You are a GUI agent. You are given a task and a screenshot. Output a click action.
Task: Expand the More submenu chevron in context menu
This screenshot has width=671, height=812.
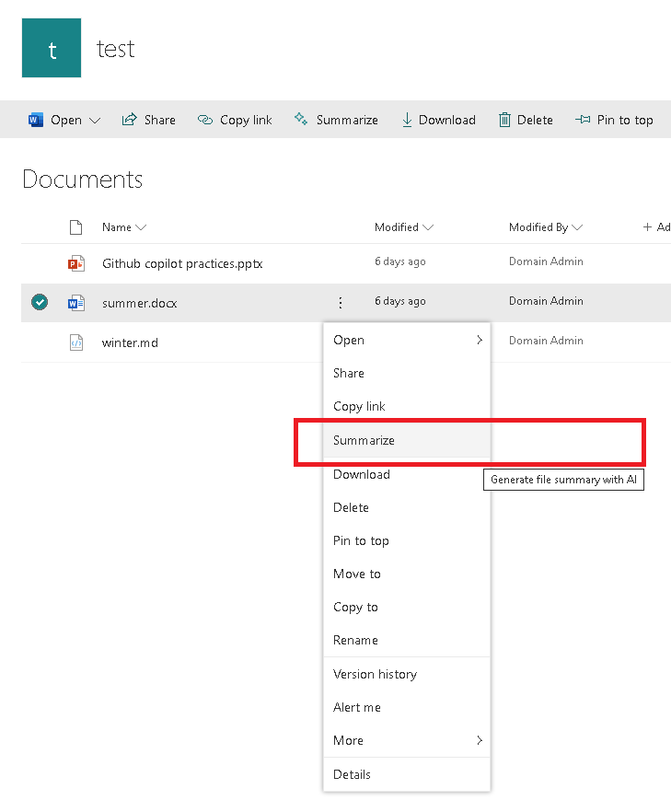(x=480, y=740)
